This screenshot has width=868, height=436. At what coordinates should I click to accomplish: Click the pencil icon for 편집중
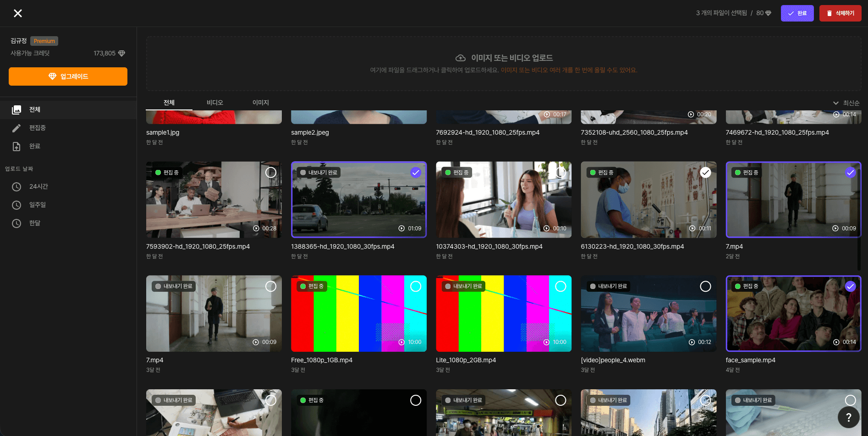tap(16, 128)
